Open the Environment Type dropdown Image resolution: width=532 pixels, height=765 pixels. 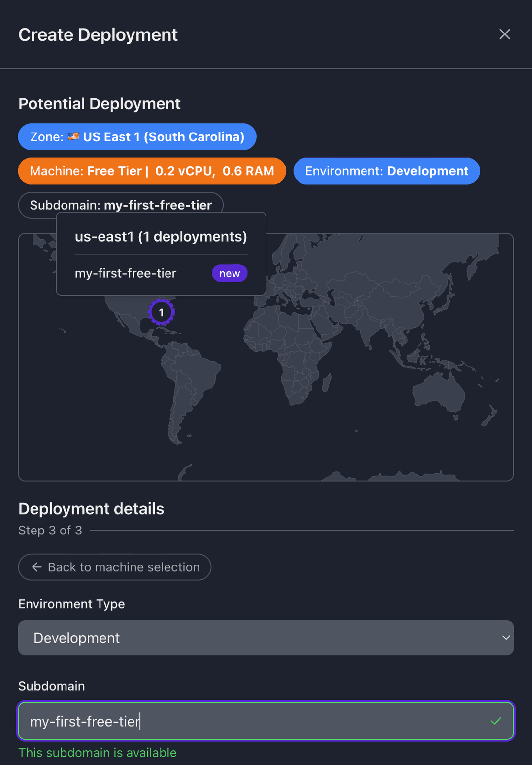(x=266, y=637)
